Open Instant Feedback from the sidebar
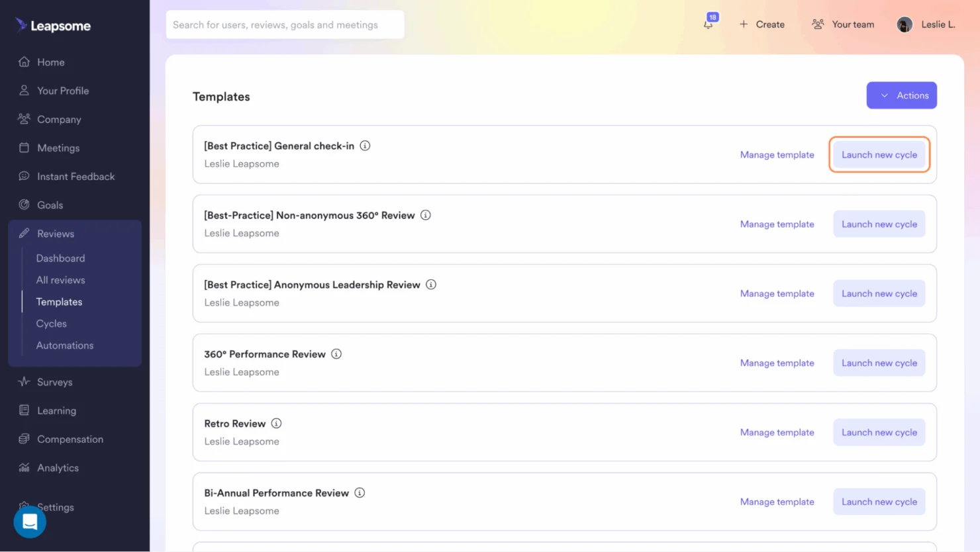 coord(24,176)
